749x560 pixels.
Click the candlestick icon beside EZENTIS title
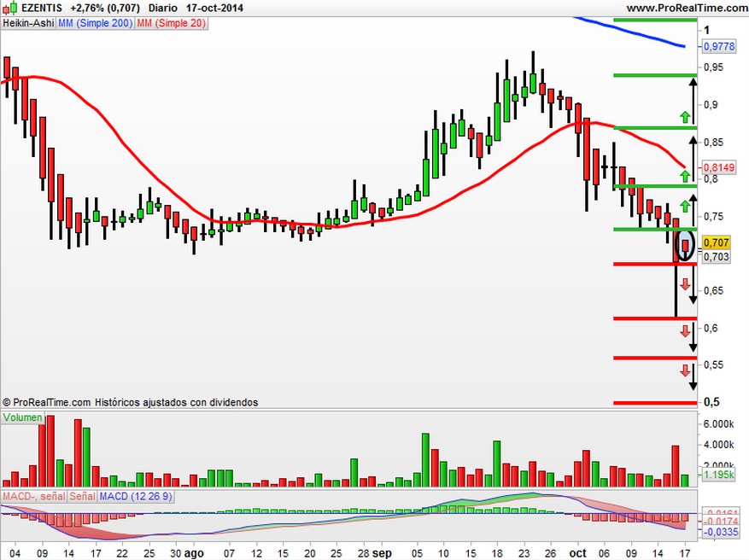(x=10, y=9)
